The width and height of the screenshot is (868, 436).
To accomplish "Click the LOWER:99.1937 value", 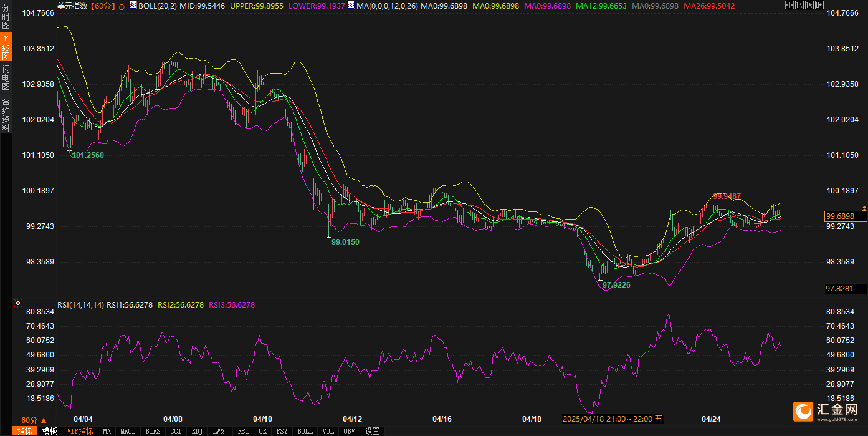I will (316, 6).
